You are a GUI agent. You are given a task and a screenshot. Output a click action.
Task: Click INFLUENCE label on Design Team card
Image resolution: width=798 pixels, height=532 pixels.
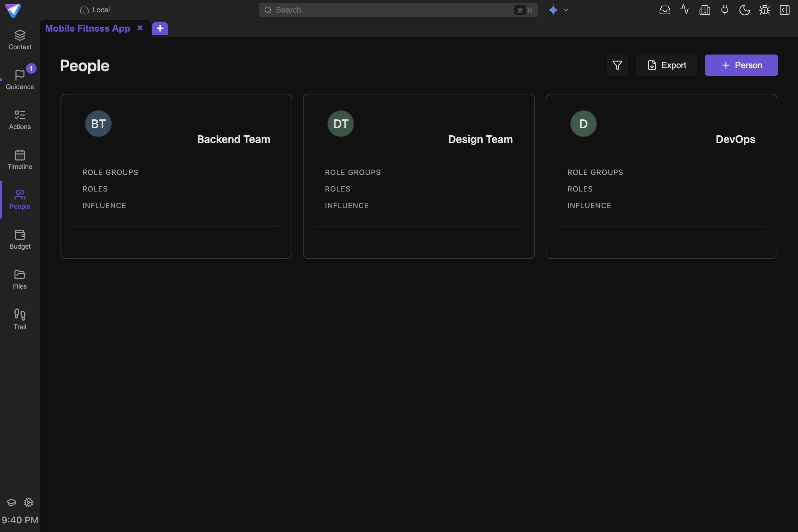pos(346,205)
